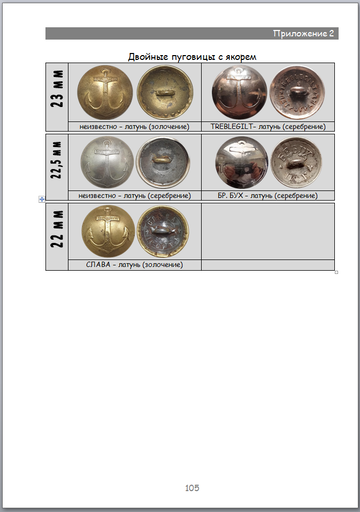Click the Приложение 2 header text

[303, 33]
